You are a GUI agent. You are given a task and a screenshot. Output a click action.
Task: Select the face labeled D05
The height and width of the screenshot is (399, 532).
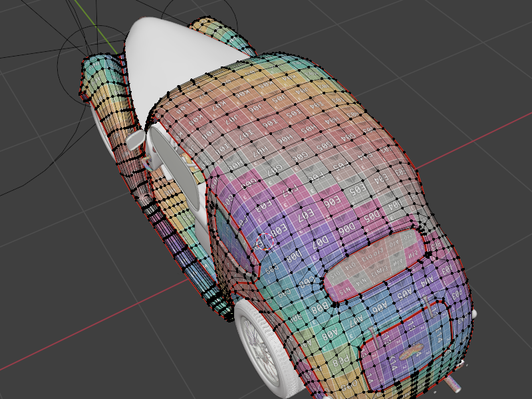372,217
